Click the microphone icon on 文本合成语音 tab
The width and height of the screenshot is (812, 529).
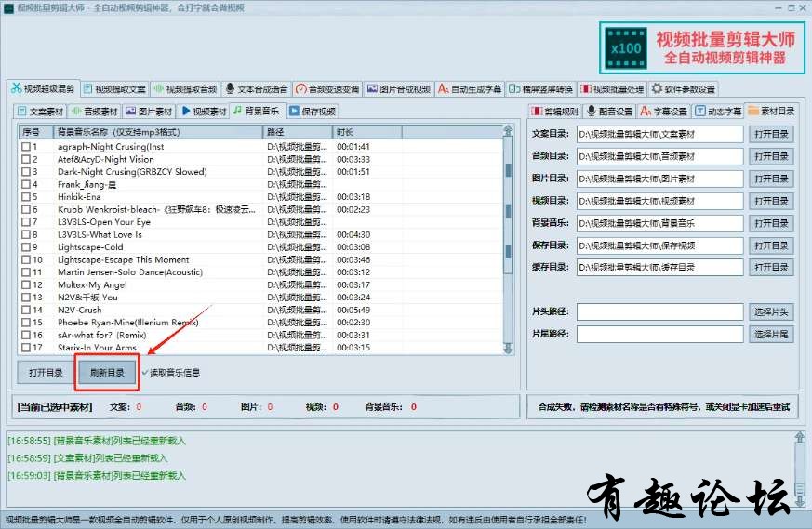230,89
